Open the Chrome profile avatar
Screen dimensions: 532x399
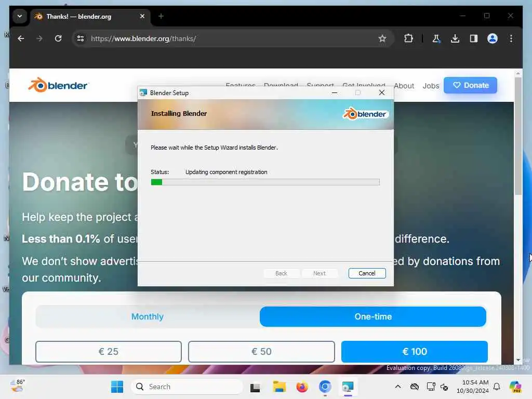pyautogui.click(x=493, y=38)
